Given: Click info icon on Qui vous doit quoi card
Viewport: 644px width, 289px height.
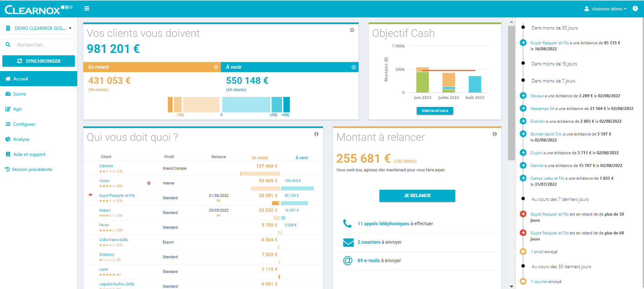Looking at the screenshot, I should pos(316,134).
